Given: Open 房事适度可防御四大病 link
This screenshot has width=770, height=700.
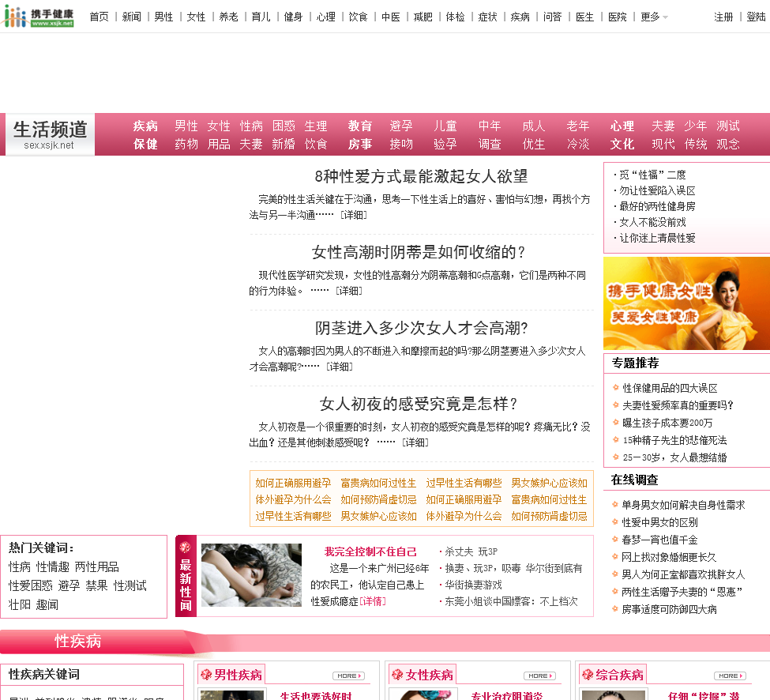Looking at the screenshot, I should click(669, 610).
